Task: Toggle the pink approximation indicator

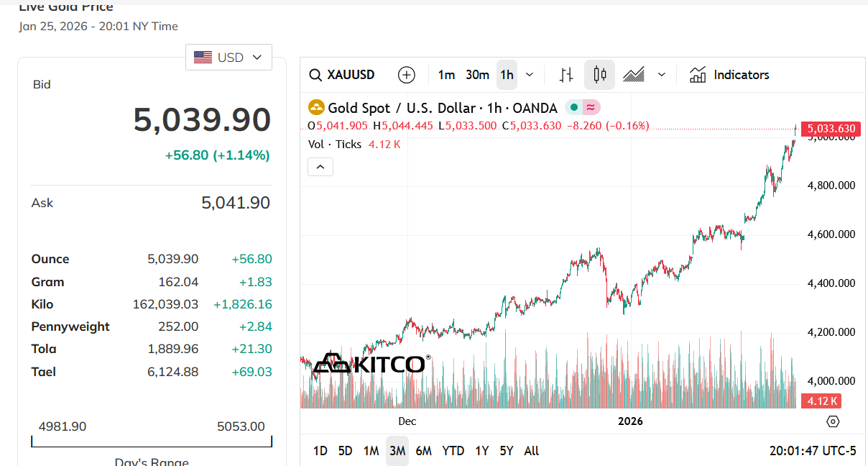Action: 591,108
